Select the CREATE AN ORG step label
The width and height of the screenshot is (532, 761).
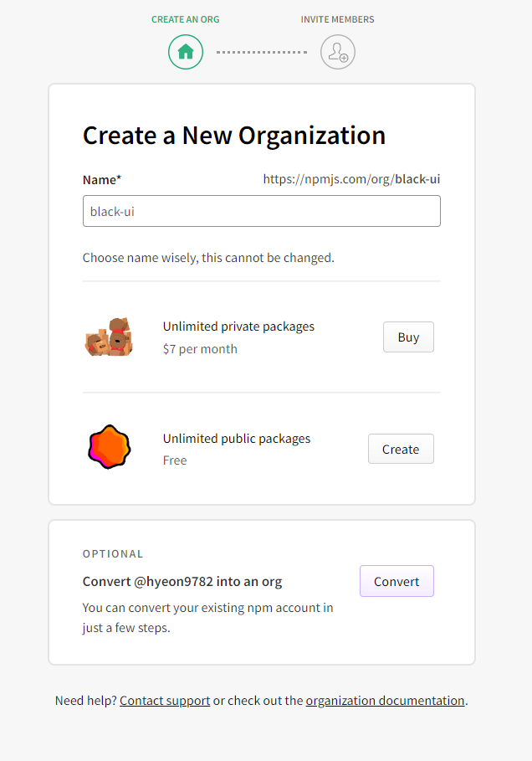[x=185, y=19]
